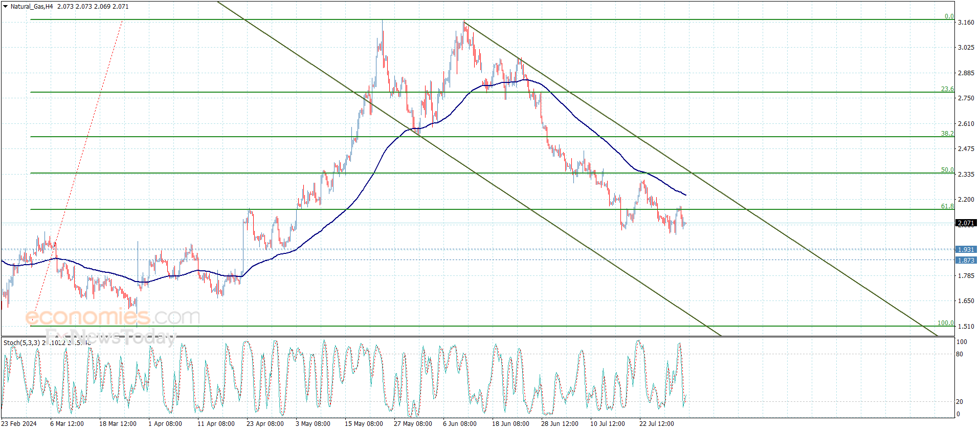Select the Natural_Gas,H4 chart title text
Image resolution: width=980 pixels, height=430 pixels.
tap(32, 7)
